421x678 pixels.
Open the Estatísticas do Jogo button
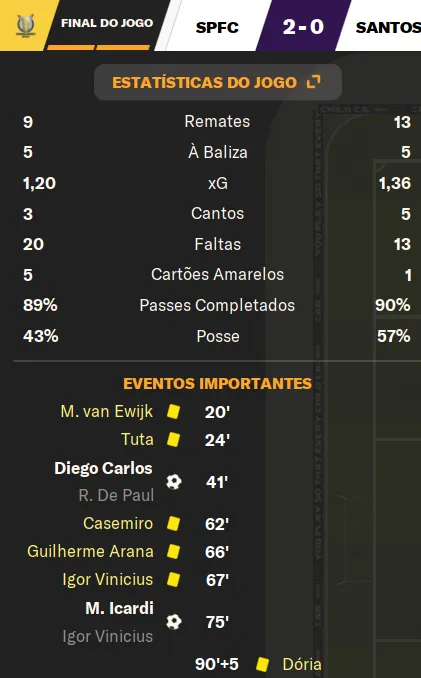pos(217,82)
